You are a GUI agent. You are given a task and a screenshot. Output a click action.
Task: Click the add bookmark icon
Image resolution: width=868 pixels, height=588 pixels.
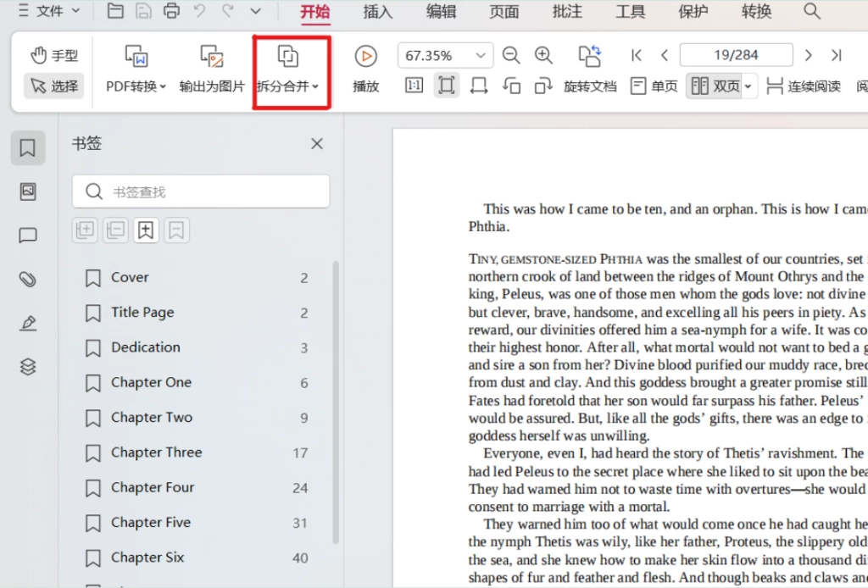pos(146,230)
